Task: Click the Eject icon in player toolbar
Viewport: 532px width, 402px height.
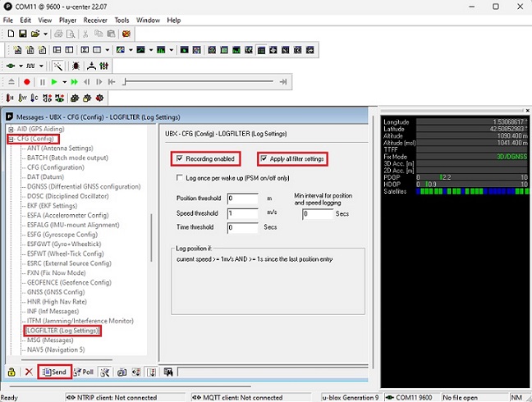Action: pyautogui.click(x=11, y=82)
